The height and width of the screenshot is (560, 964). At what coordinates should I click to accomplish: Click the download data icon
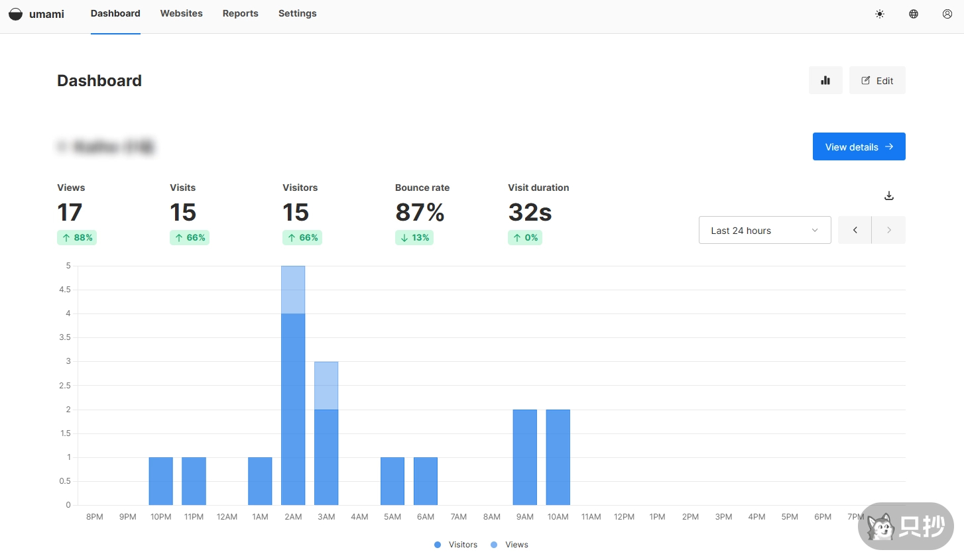[x=889, y=196]
